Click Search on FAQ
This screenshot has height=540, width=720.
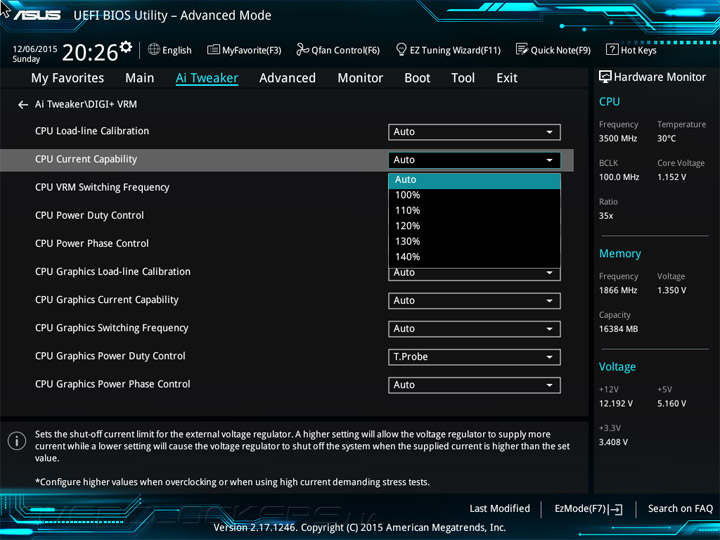pyautogui.click(x=680, y=509)
